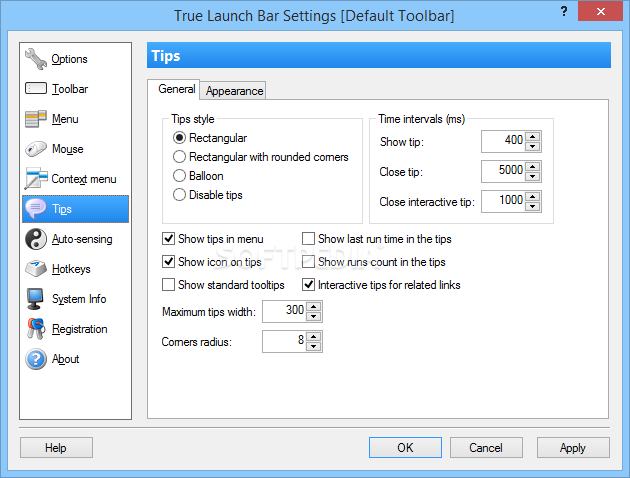Screen dimensions: 630x478
Task: Click the Registration keys icon
Action: (36, 329)
